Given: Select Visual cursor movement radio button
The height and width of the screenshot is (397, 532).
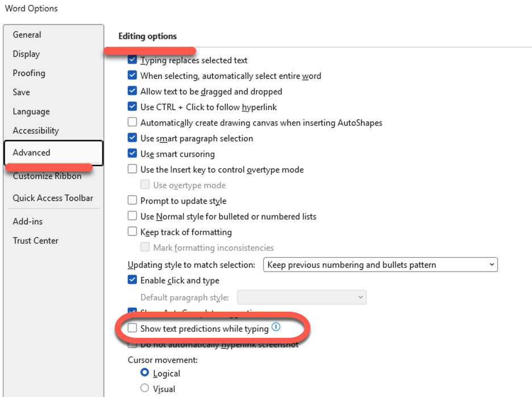Looking at the screenshot, I should pos(144,388).
